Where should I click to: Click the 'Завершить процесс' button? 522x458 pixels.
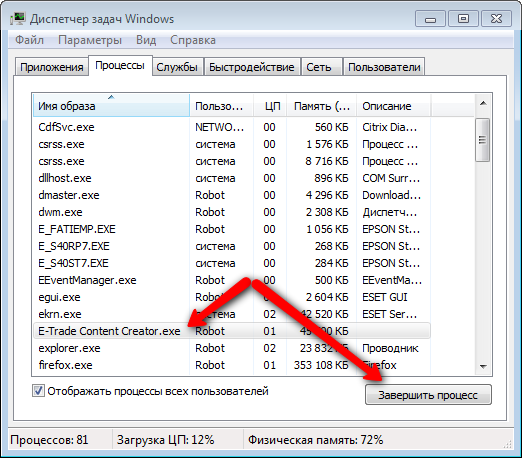(428, 395)
